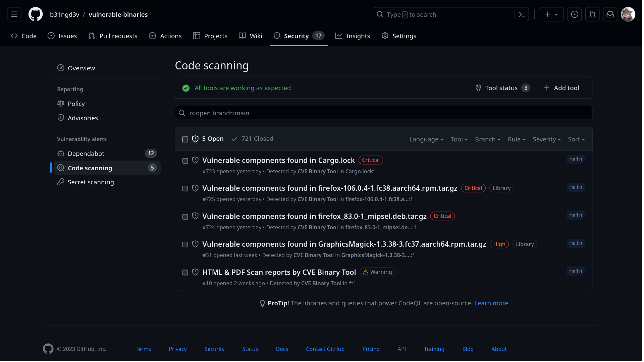Expand the Severity filter dropdown
Image resolution: width=644 pixels, height=362 pixels.
tap(546, 139)
